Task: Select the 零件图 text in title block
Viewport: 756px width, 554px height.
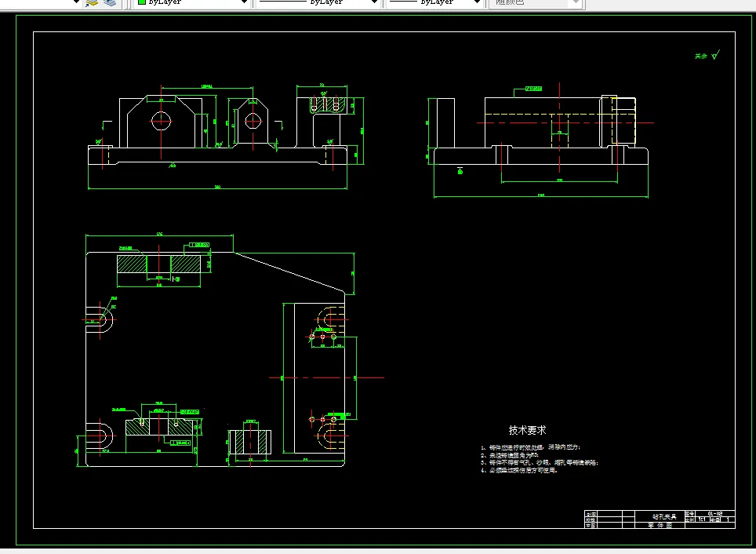Action: tap(660, 525)
